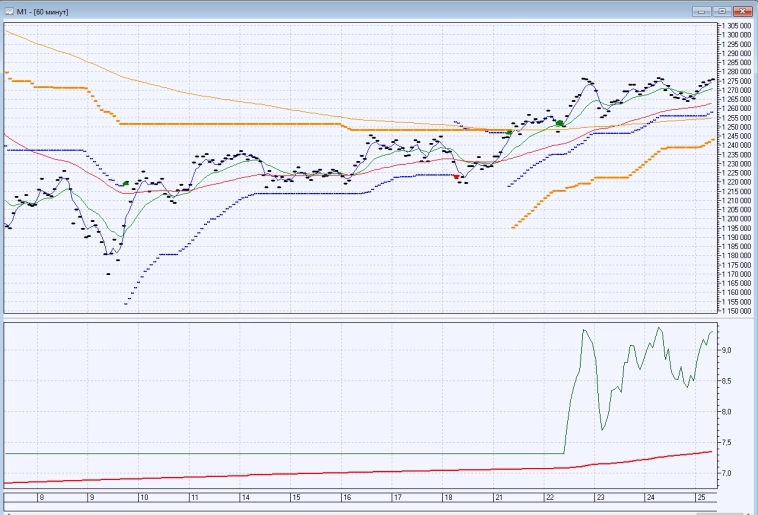Click the 1 250 000 price axis label

735,127
